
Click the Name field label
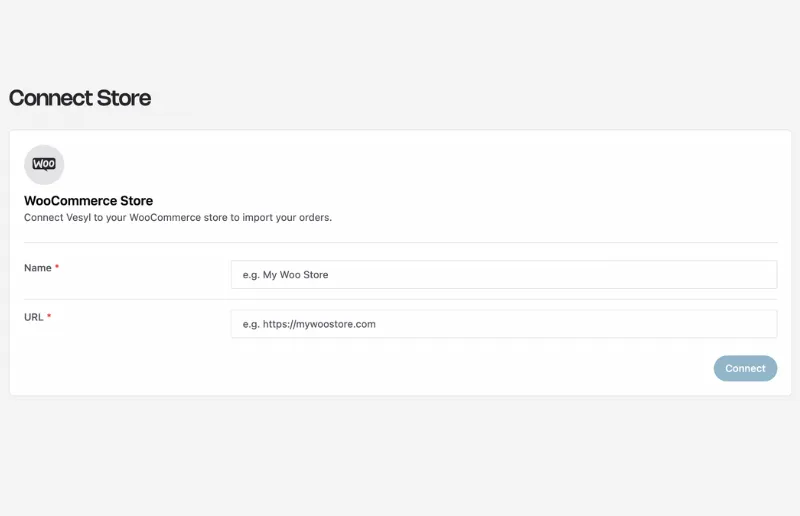(38, 268)
